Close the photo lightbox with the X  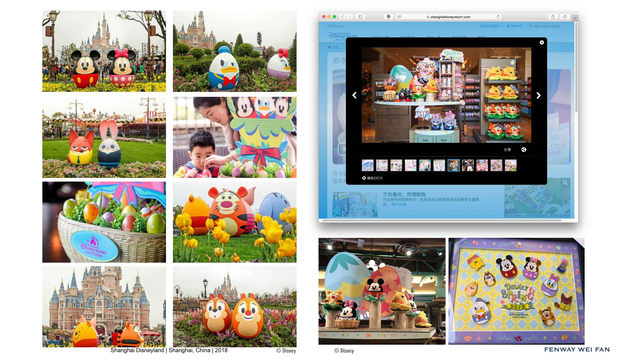click(x=542, y=43)
